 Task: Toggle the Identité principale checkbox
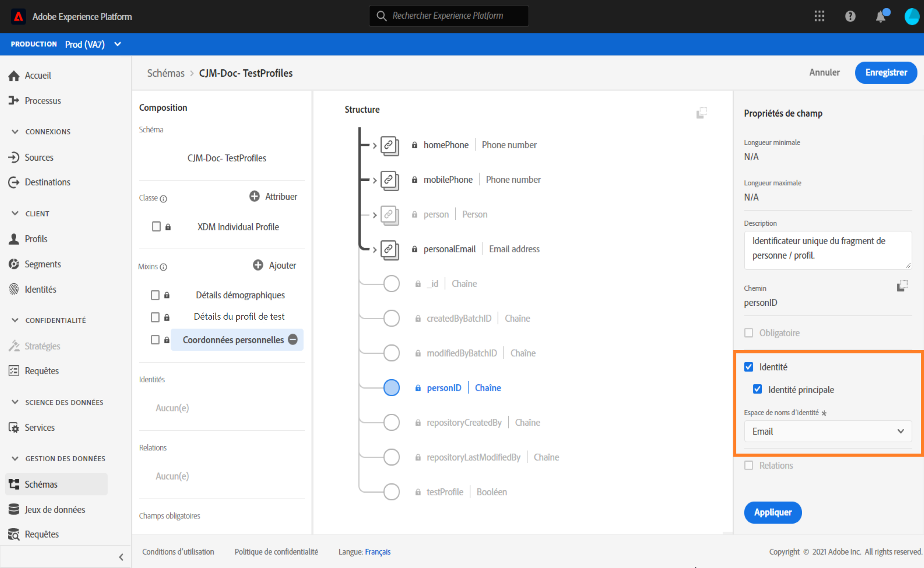coord(757,389)
